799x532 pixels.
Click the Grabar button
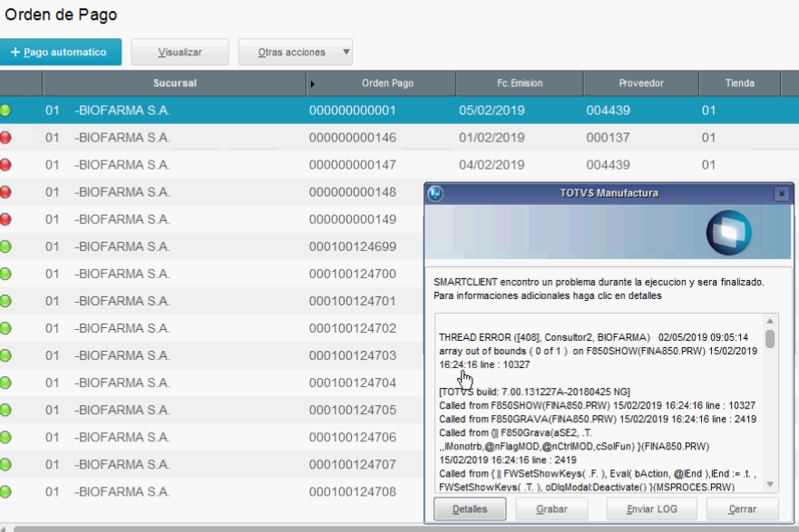click(x=551, y=509)
